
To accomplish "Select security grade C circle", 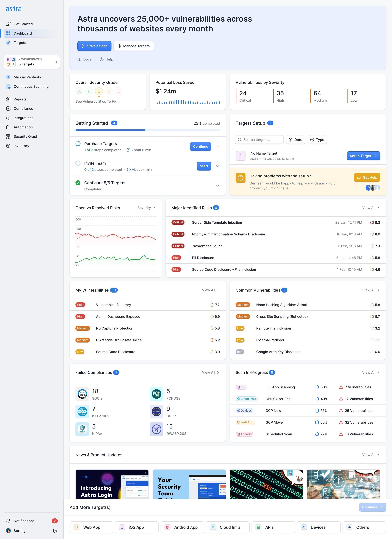I will coord(99,91).
